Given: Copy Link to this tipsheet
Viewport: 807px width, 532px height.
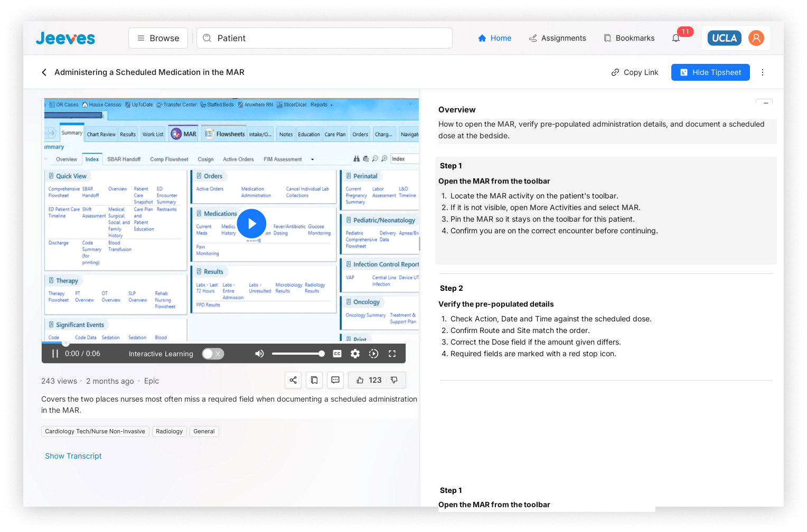Looking at the screenshot, I should coord(634,72).
